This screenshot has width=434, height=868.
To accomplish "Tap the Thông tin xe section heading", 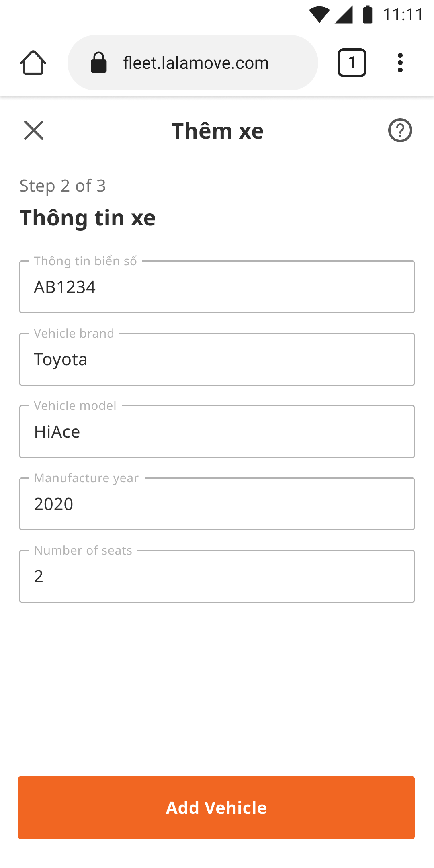I will 88,218.
